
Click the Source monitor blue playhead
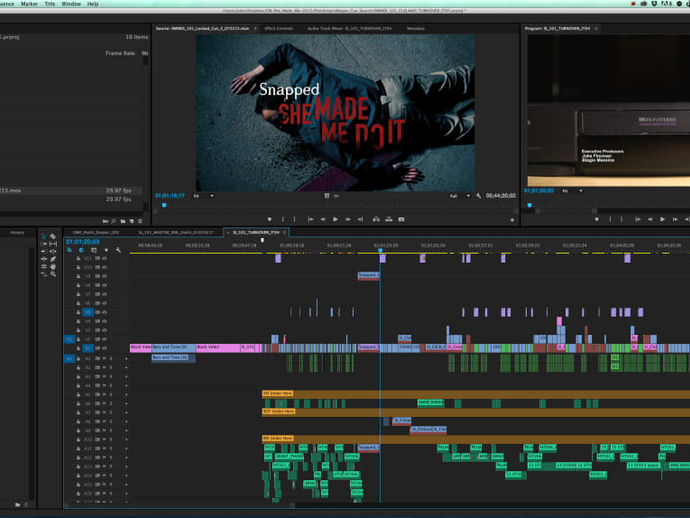click(164, 205)
